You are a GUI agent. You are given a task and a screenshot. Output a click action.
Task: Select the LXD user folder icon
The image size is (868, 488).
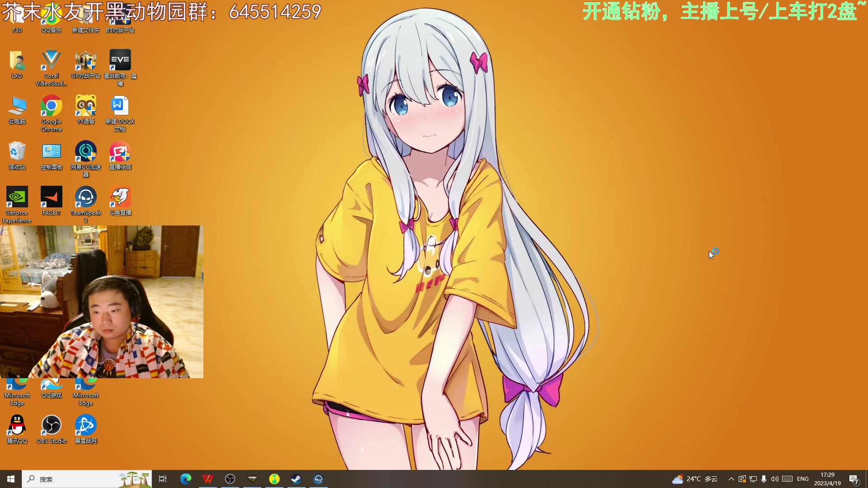point(17,64)
